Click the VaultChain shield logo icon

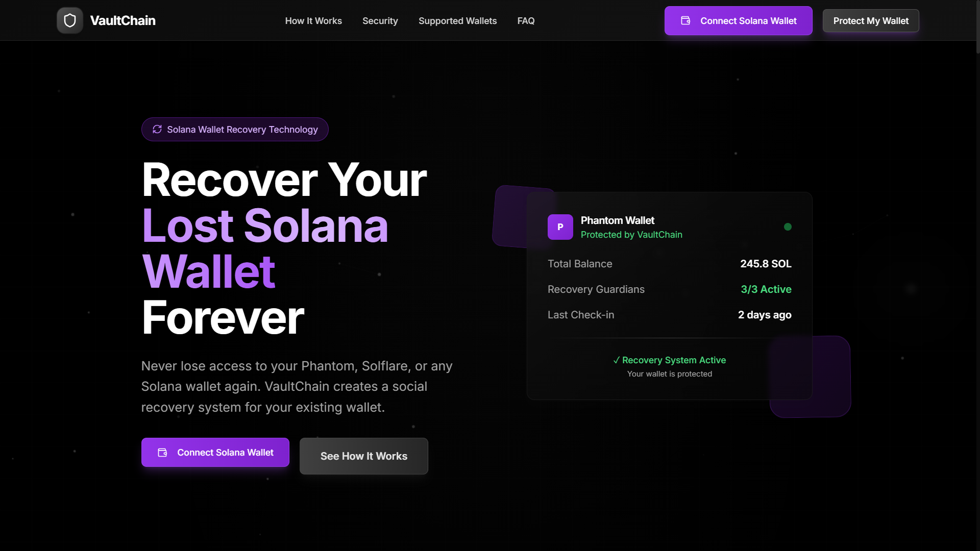(70, 20)
